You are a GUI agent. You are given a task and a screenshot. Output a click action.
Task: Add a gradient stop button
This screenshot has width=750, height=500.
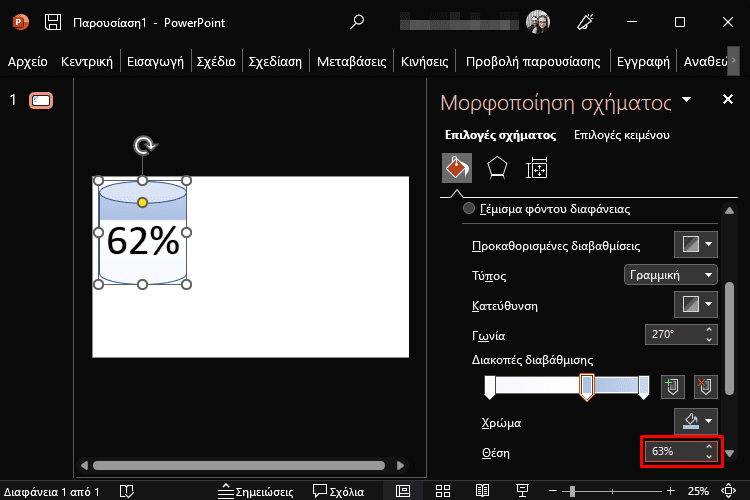673,387
